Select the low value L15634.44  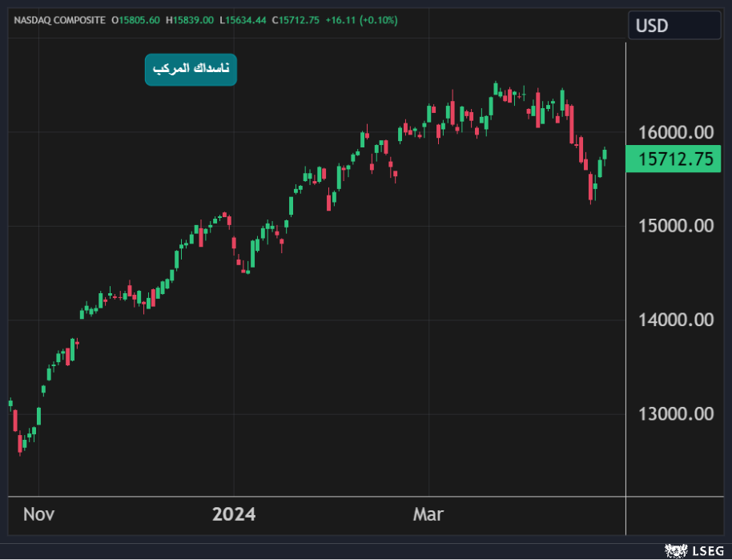click(244, 19)
